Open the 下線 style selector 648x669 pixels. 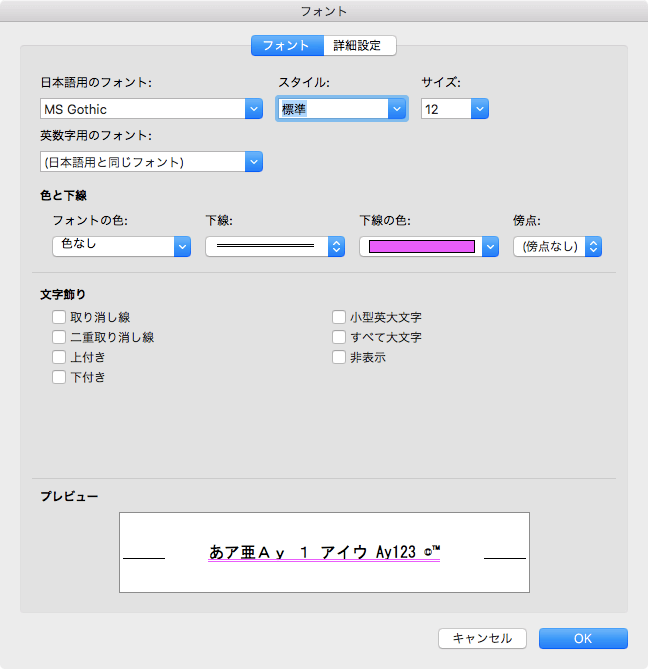click(337, 246)
